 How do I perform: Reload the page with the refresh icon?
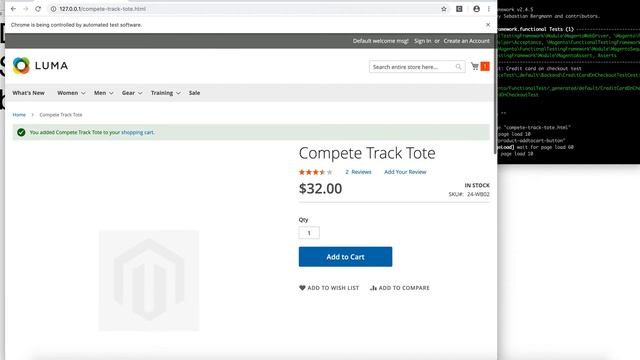click(x=38, y=9)
